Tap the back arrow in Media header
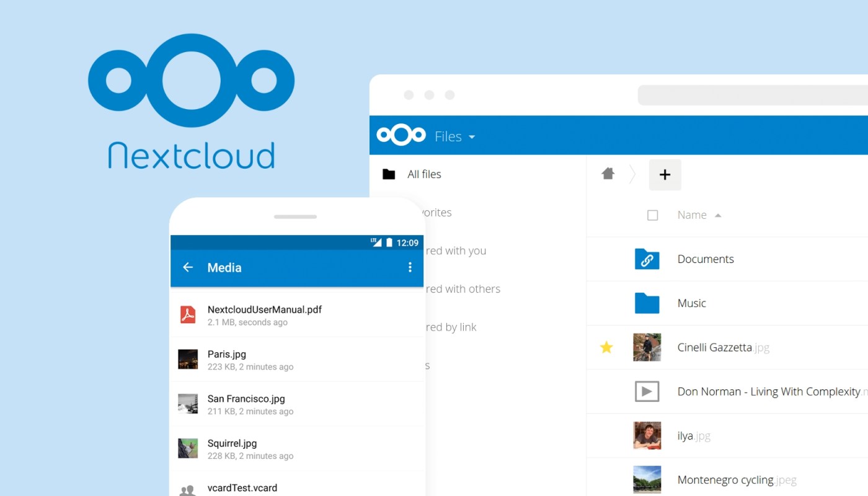 (x=188, y=267)
